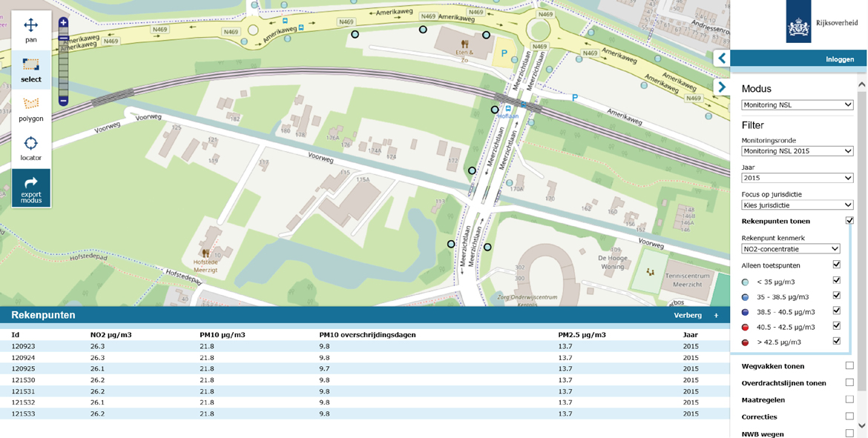Open the Modus dropdown

tap(797, 105)
